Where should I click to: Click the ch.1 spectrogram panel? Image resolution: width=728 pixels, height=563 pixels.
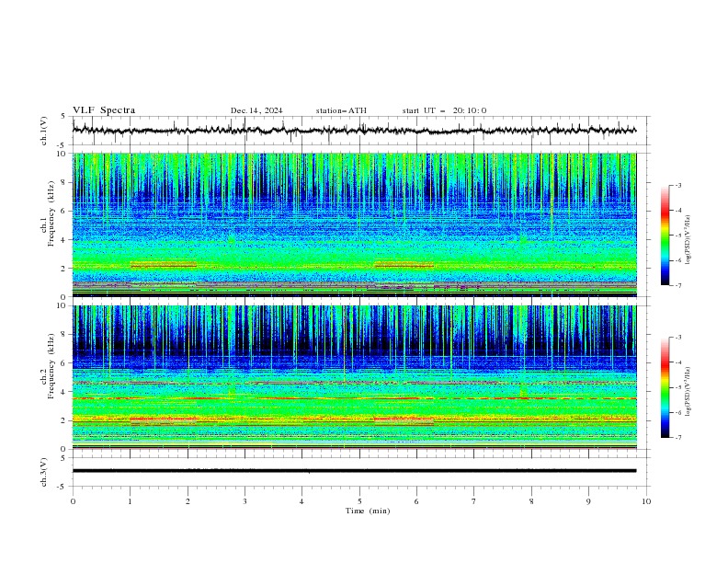355,224
